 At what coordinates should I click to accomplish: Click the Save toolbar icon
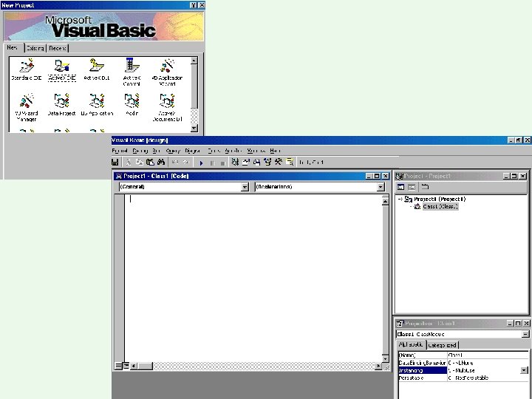pyautogui.click(x=115, y=162)
